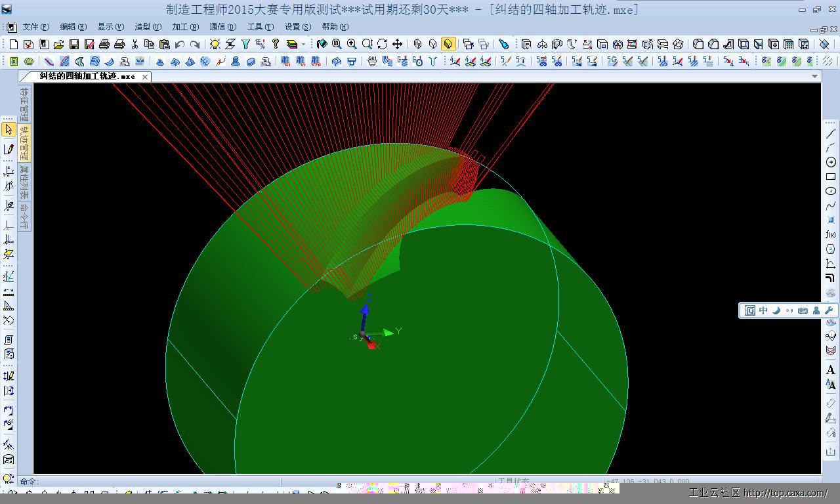840x504 pixels.
Task: Create a new file with the blank page icon
Action: point(13,44)
